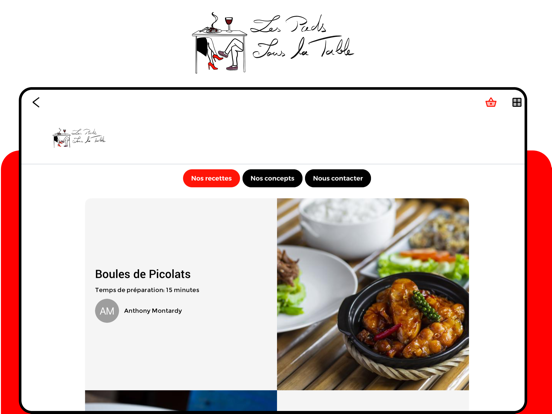Click the handwritten Les Pieds Sous la Table title
Screen dimensions: 552x414
(x=302, y=37)
